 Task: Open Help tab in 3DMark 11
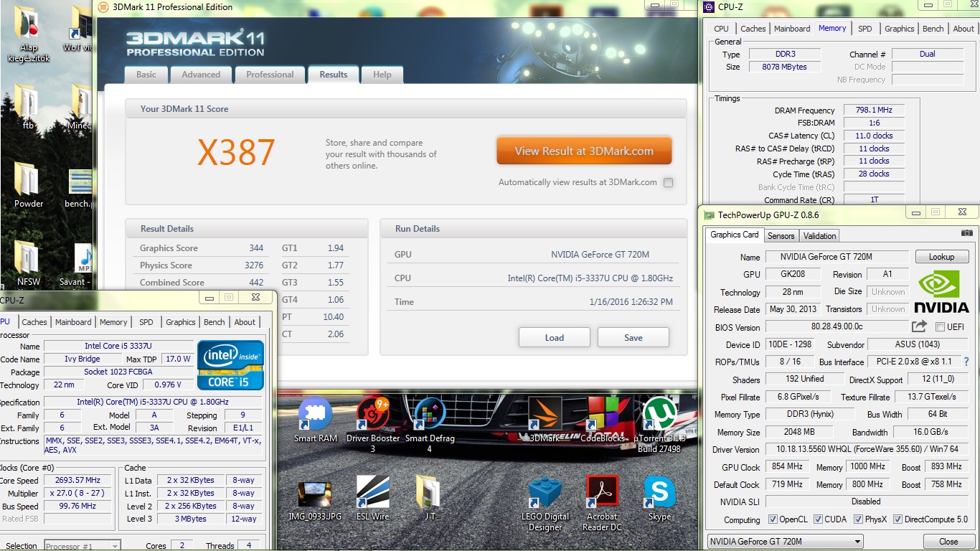pyautogui.click(x=382, y=75)
